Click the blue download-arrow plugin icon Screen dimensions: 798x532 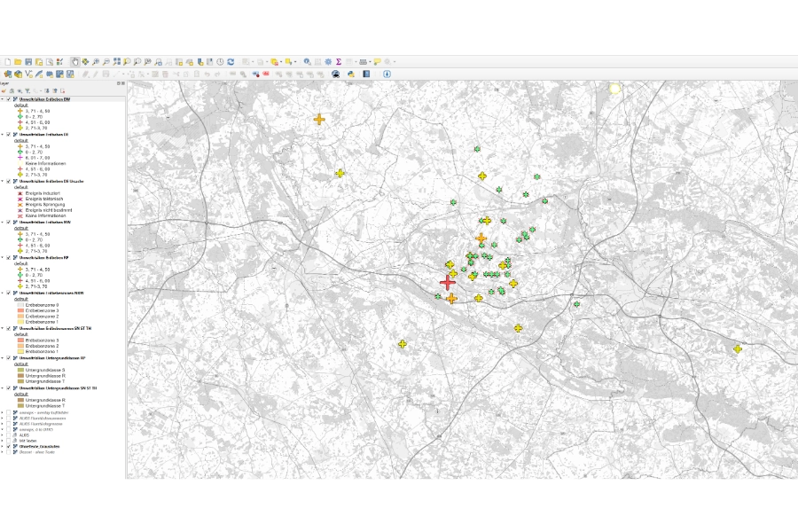point(387,74)
